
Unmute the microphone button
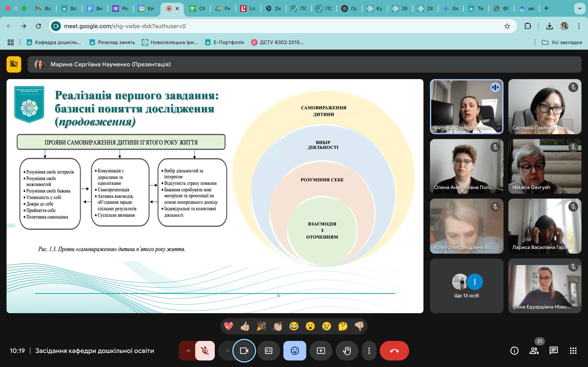click(x=205, y=350)
